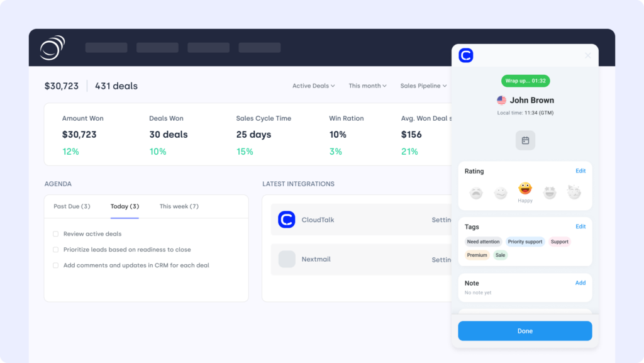
Task: Select the Happy emoji rating
Action: coord(525,189)
